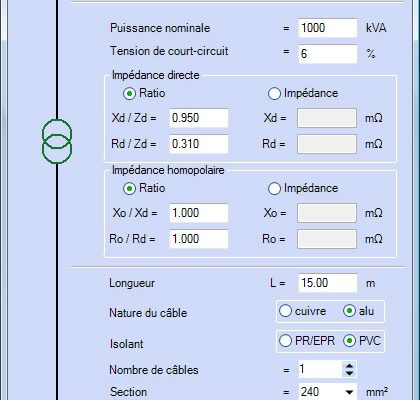This screenshot has height=400, width=420.
Task: Click the Xo / Xd ratio field
Action: point(199,213)
